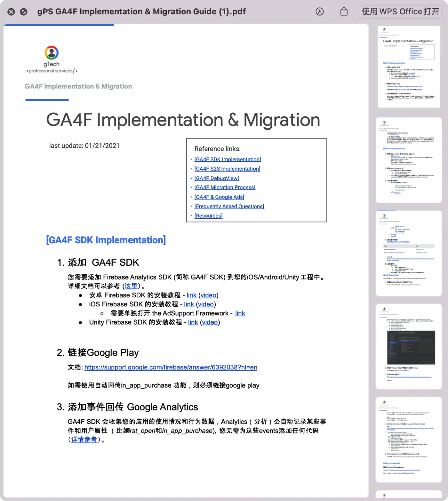Click the heading 2. 链接Google Play
The height and width of the screenshot is (501, 448).
[x=98, y=352]
